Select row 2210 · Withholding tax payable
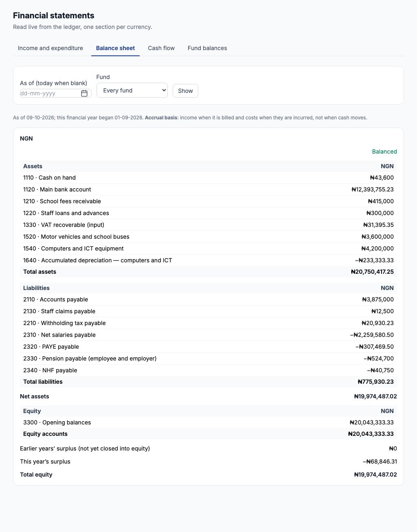This screenshot has height=532, width=417. [208, 323]
